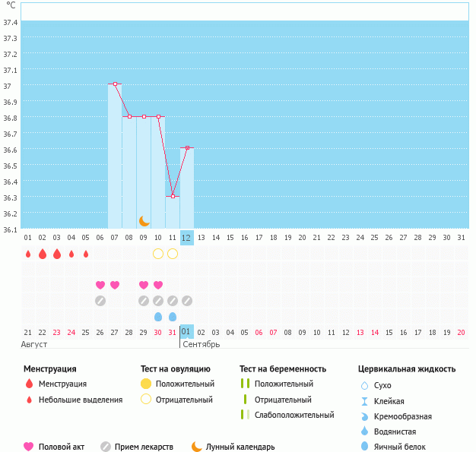This screenshot has width=476, height=452.
Task: Click the negative ovulation test circle on day 10
Action: (x=158, y=254)
